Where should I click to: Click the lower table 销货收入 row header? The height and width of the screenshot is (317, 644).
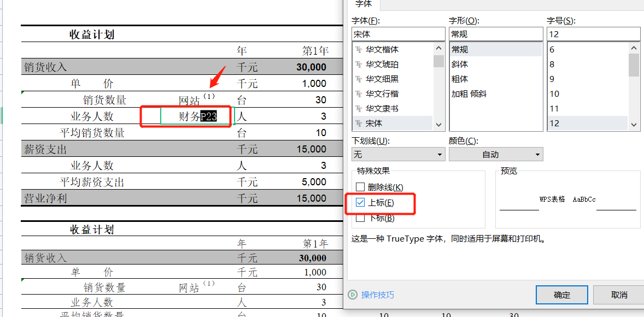45,258
